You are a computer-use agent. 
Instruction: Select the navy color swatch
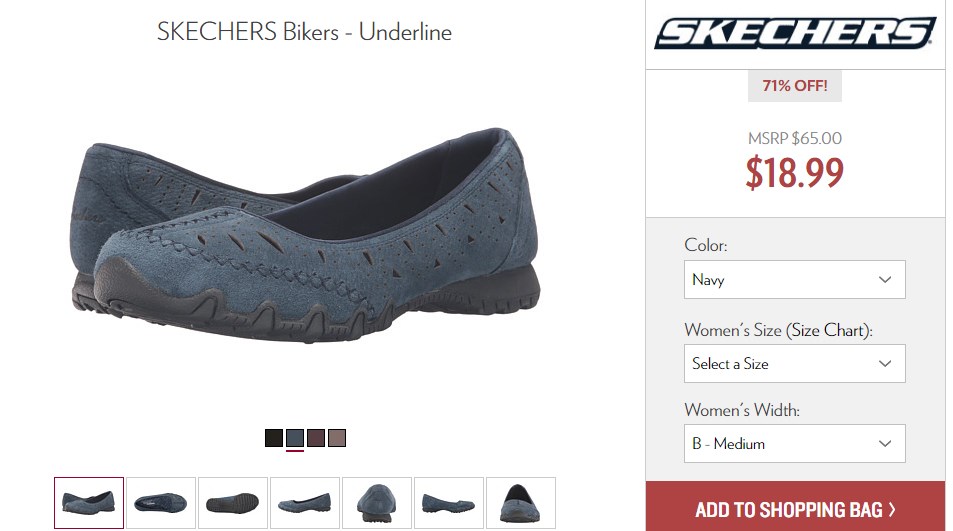click(295, 438)
